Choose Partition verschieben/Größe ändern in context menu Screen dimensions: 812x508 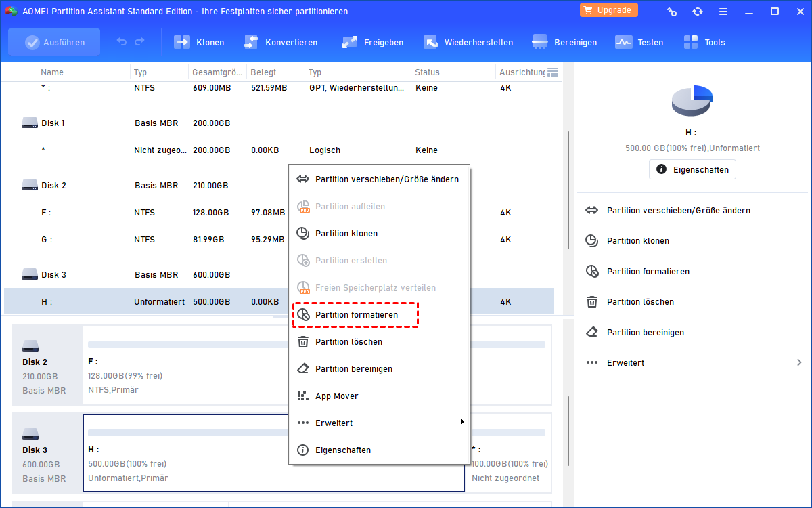coord(379,179)
